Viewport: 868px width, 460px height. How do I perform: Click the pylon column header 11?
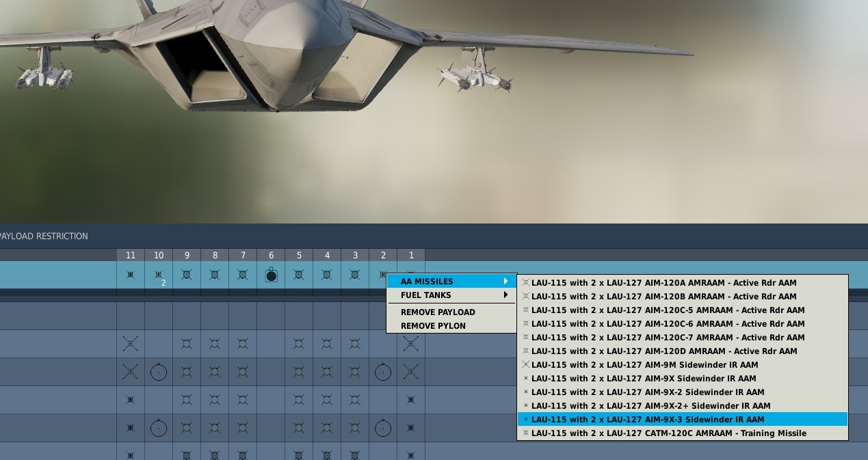pos(131,256)
